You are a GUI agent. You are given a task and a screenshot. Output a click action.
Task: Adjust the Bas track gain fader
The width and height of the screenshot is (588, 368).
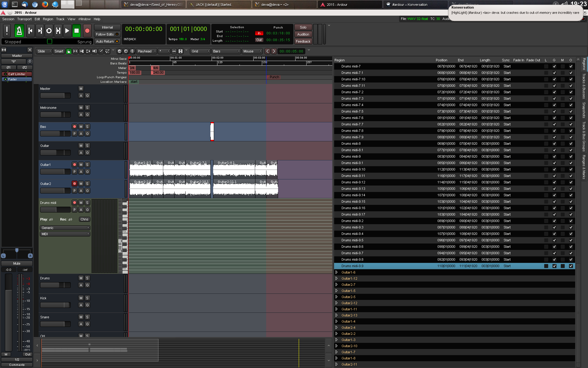(x=55, y=134)
